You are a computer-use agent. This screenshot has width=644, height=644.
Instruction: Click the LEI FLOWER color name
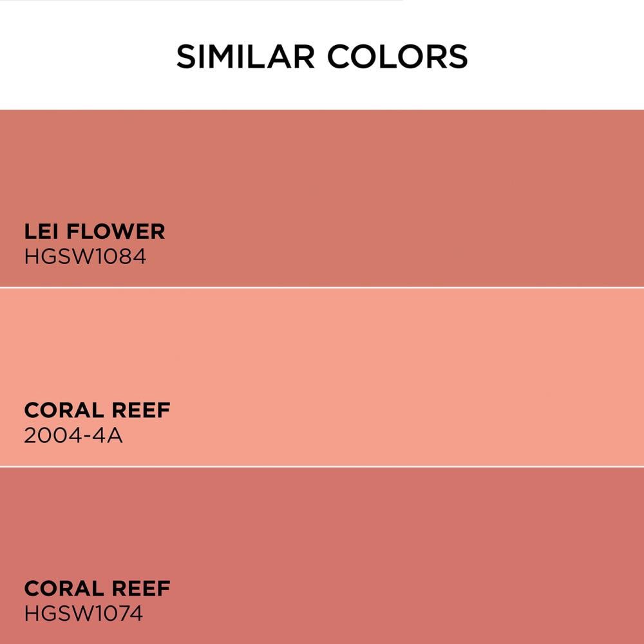(95, 231)
